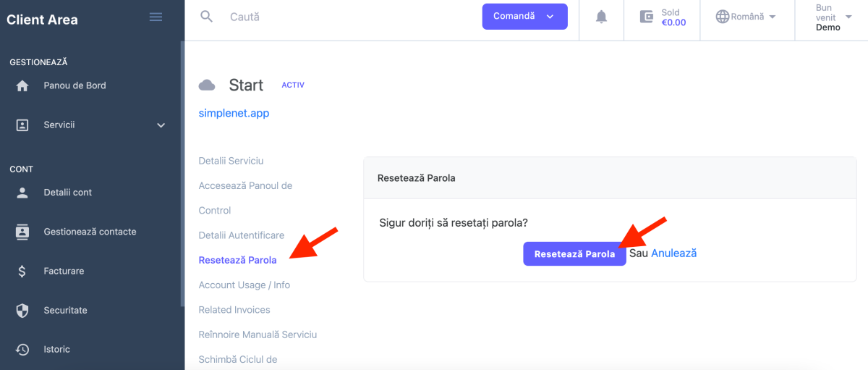
Task: Click the wallet balance icon
Action: tap(647, 17)
